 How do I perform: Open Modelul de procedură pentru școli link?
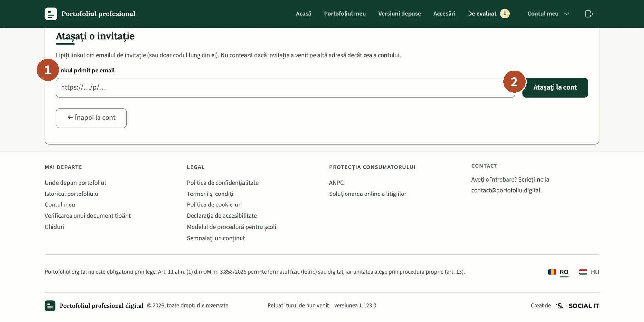[232, 227]
